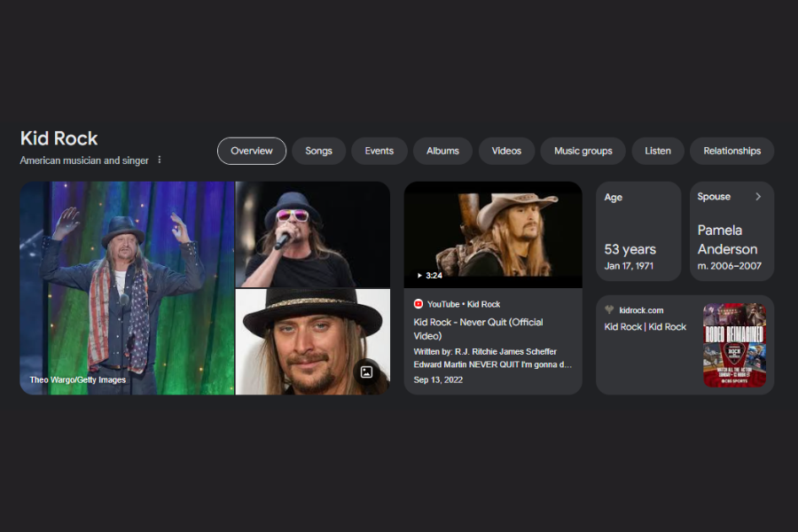The width and height of the screenshot is (798, 532).
Task: Click the YouTube logo icon in the video card
Action: pos(419,304)
